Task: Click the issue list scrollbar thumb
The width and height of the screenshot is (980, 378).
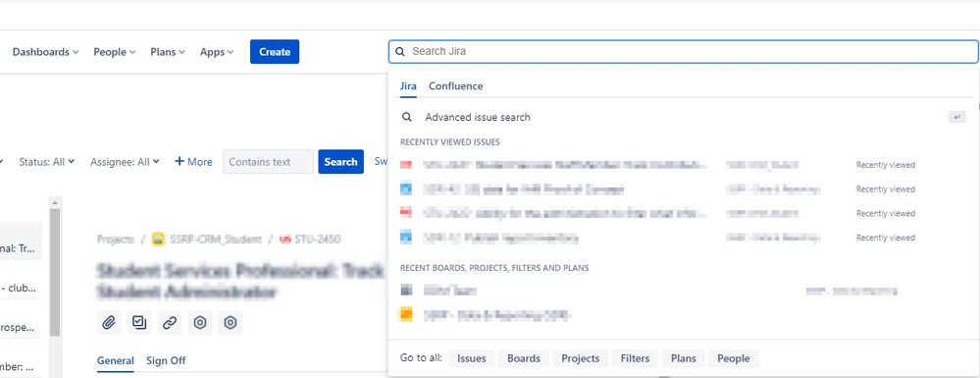Action: 55,272
